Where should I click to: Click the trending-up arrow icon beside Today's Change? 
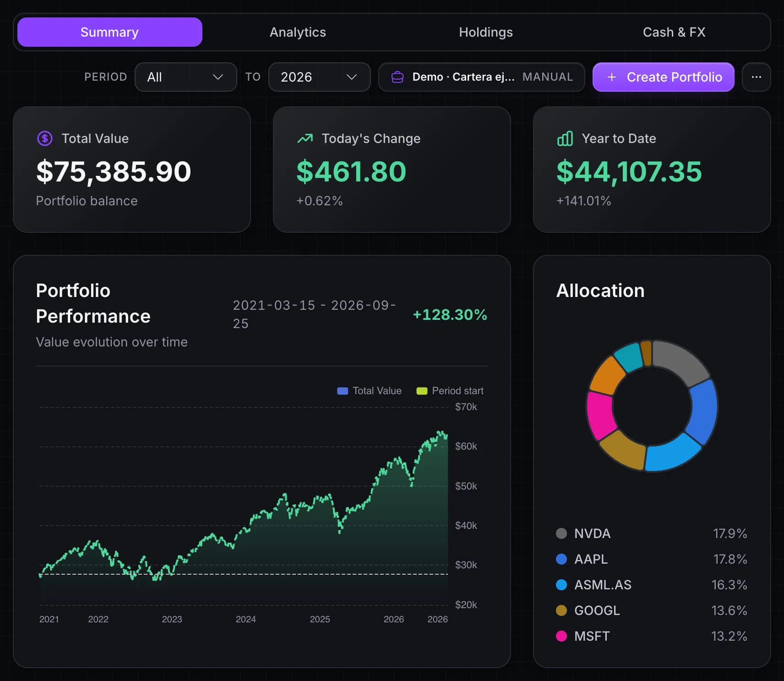pyautogui.click(x=305, y=138)
